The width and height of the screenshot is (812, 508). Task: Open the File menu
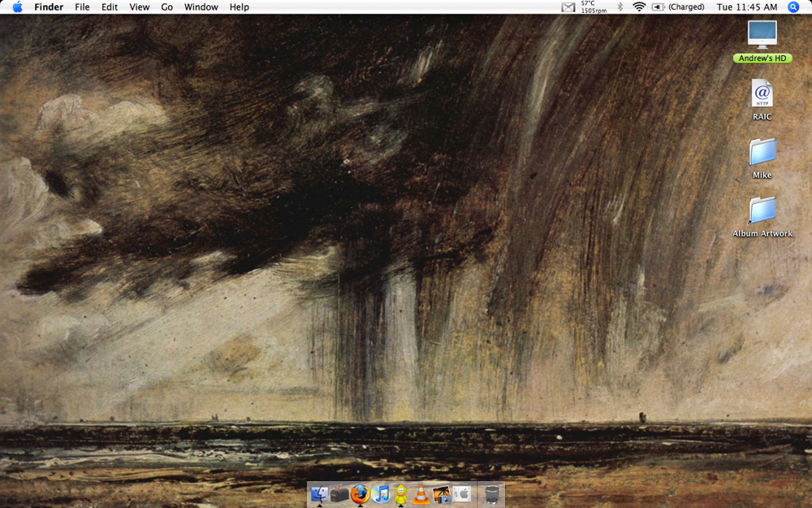tap(82, 7)
